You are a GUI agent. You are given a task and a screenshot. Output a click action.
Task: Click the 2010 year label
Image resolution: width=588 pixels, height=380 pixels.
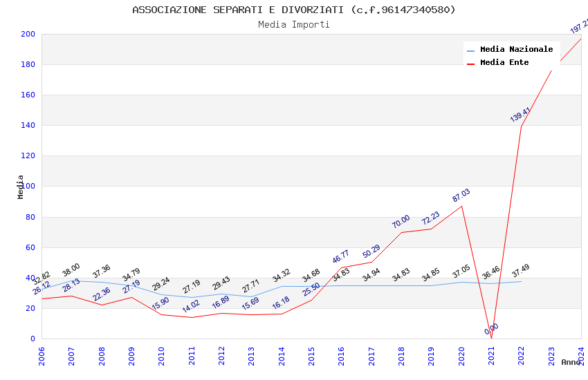tap(162, 356)
